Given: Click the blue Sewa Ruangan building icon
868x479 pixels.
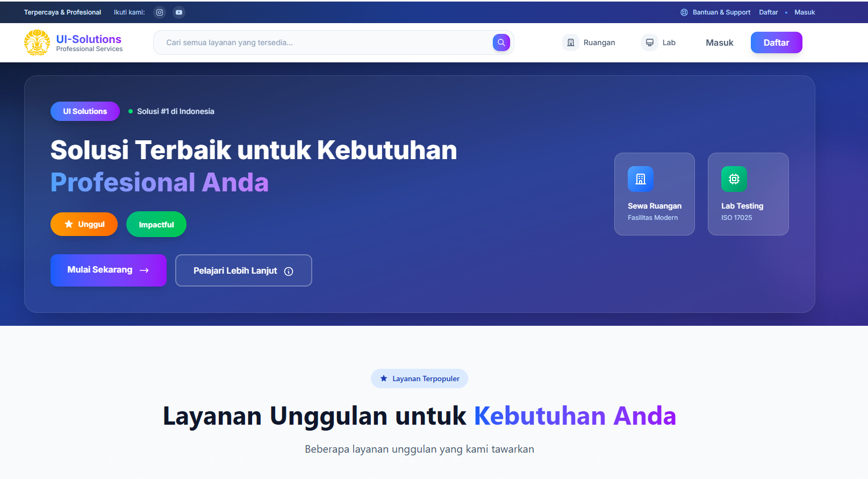Looking at the screenshot, I should (641, 179).
